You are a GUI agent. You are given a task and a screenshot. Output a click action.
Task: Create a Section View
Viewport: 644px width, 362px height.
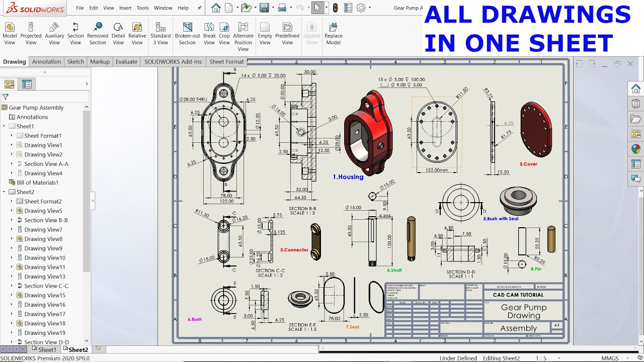[75, 34]
